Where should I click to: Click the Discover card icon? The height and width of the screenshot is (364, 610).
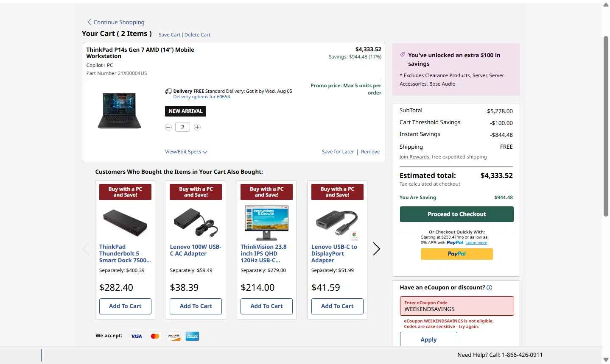[173, 336]
